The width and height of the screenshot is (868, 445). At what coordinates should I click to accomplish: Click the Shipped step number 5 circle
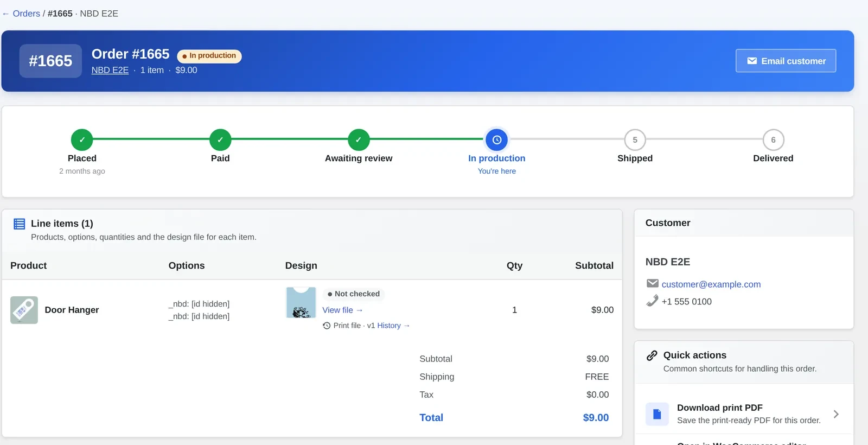pyautogui.click(x=635, y=140)
